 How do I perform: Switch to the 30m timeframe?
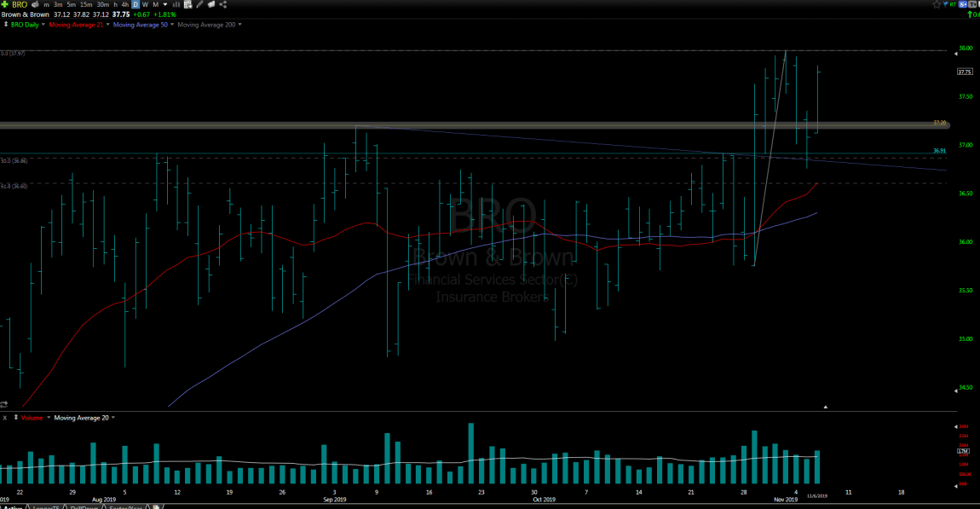tap(103, 4)
